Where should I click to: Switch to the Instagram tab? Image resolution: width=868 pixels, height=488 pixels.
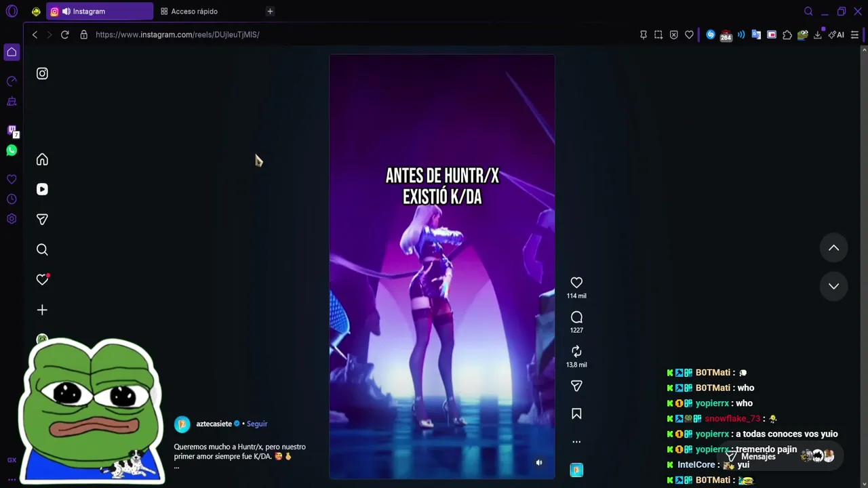[x=100, y=12]
